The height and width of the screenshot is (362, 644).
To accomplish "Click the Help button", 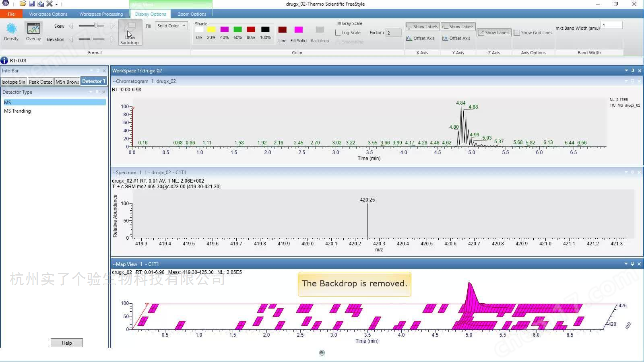I will pos(67,343).
